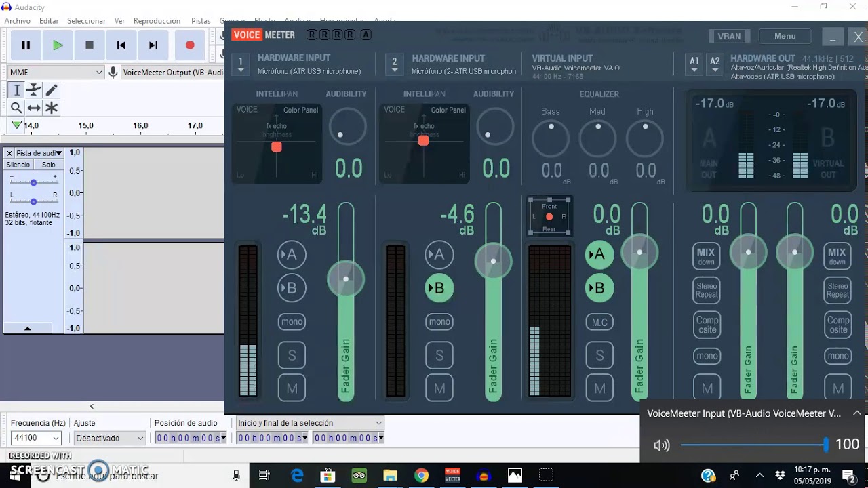
Task: Open VoiceMeeter Output recording device dropdown
Action: click(x=172, y=73)
